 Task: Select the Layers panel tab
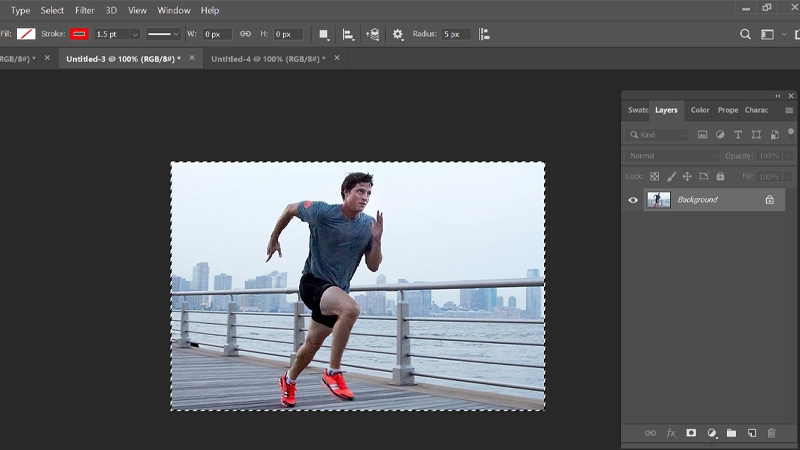666,110
